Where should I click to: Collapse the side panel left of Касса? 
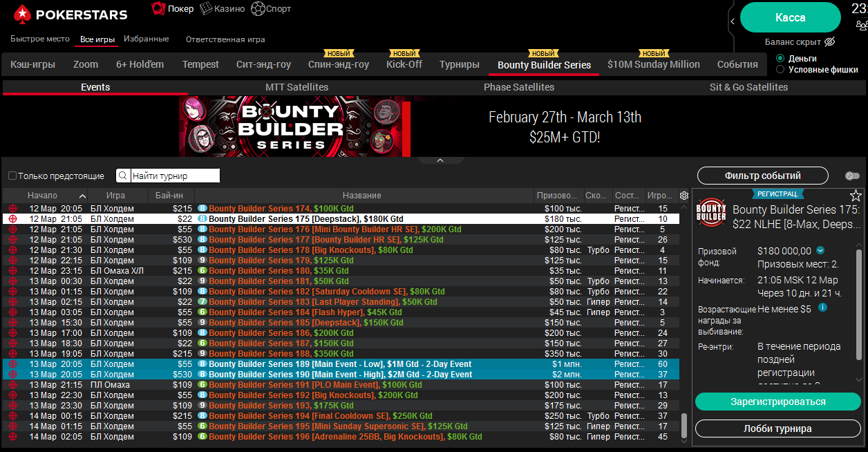click(733, 22)
